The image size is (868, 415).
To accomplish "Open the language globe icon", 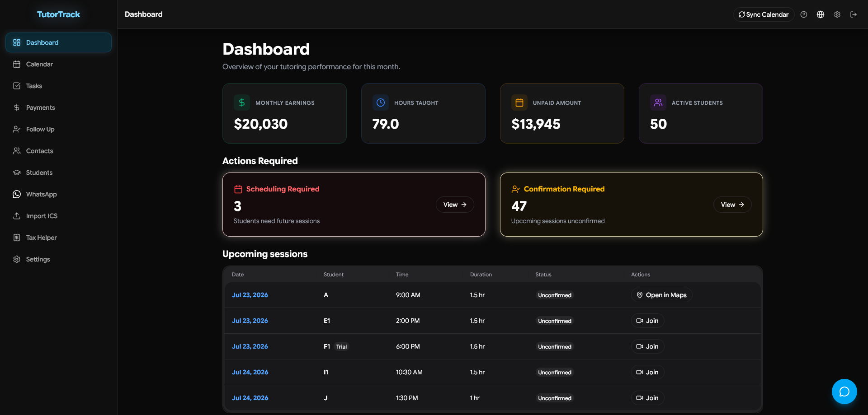I will click(821, 14).
